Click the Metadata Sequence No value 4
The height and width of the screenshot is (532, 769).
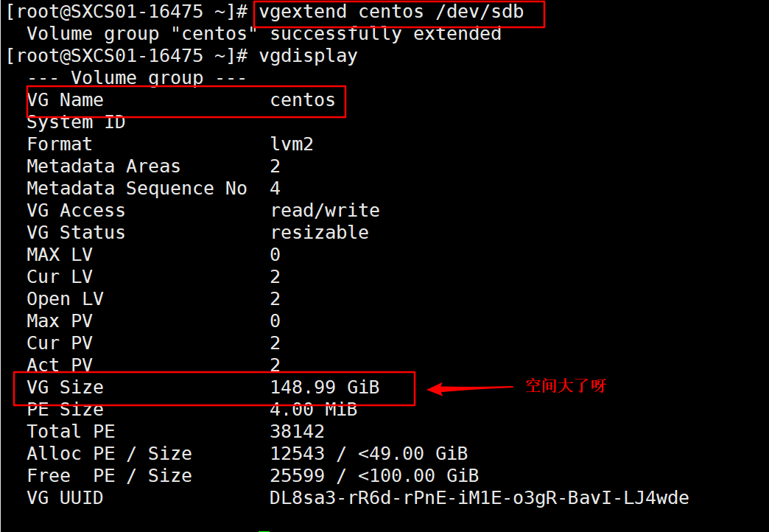[x=275, y=189]
